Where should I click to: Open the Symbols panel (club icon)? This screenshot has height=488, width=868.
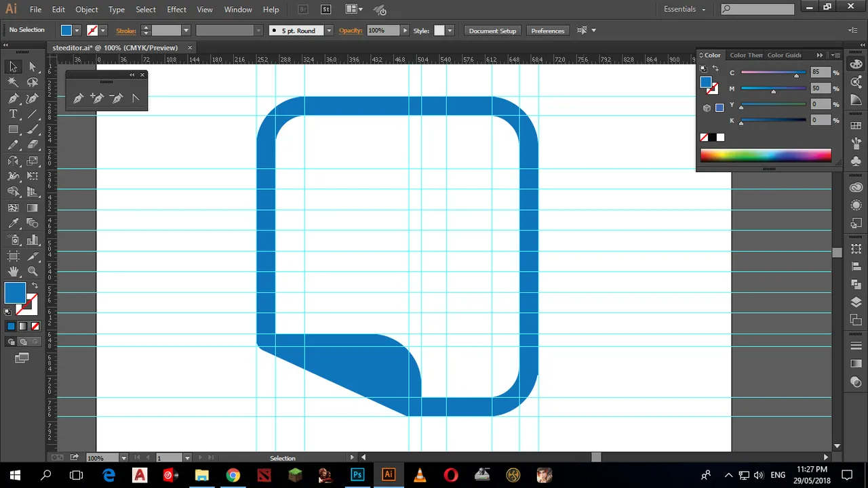click(856, 161)
